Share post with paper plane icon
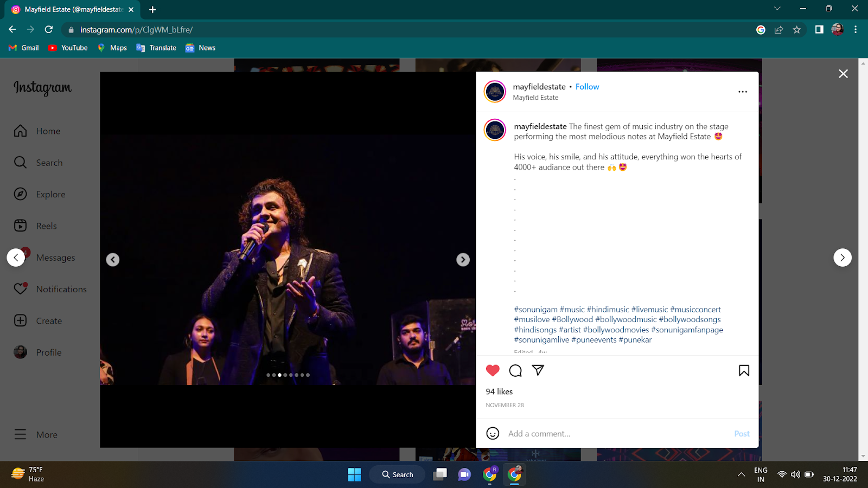The height and width of the screenshot is (488, 868). (538, 370)
